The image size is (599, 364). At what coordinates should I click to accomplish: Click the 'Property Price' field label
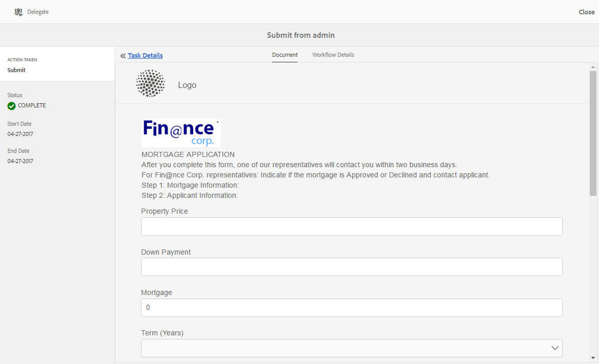click(x=164, y=211)
